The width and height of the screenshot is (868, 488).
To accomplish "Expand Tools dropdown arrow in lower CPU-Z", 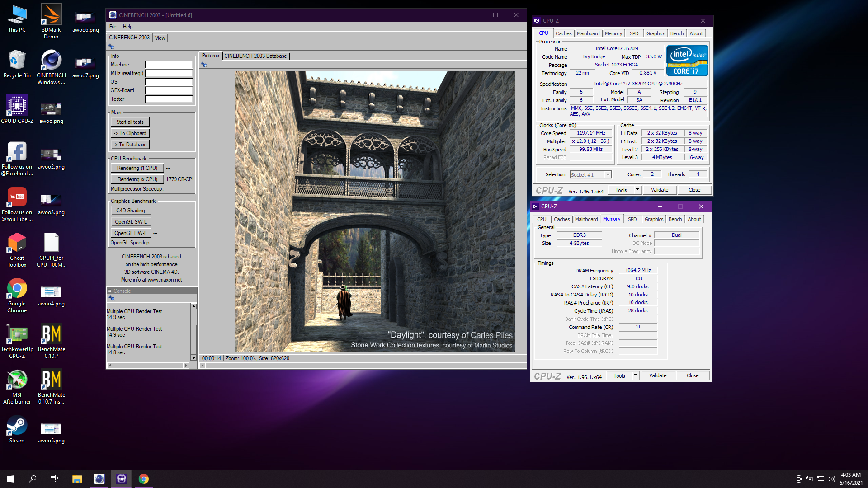I will [636, 376].
